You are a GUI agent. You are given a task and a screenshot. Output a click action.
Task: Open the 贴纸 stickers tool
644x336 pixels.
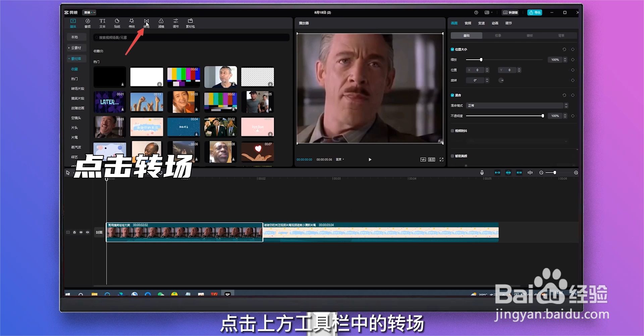coord(117,23)
